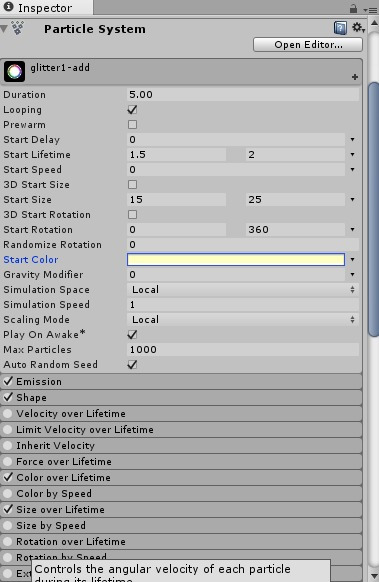Click the Max Particles field 1000
This screenshot has height=582, width=379.
pos(243,350)
